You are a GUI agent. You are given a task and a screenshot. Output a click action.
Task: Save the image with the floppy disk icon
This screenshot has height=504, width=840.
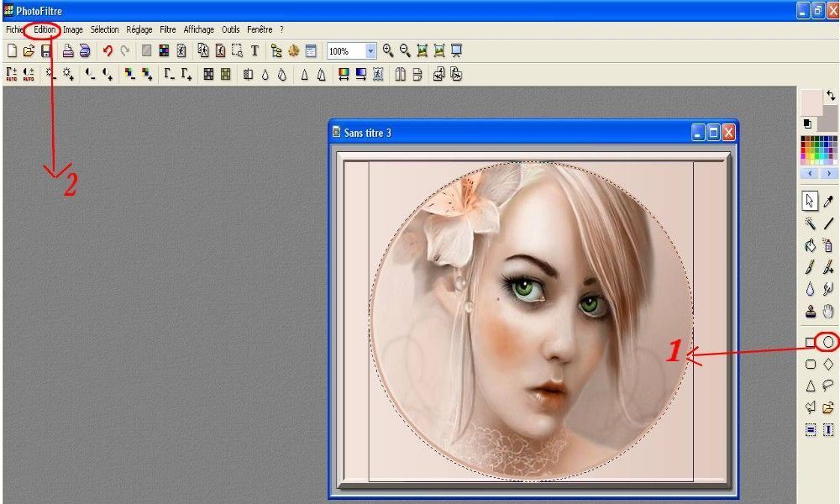46,51
